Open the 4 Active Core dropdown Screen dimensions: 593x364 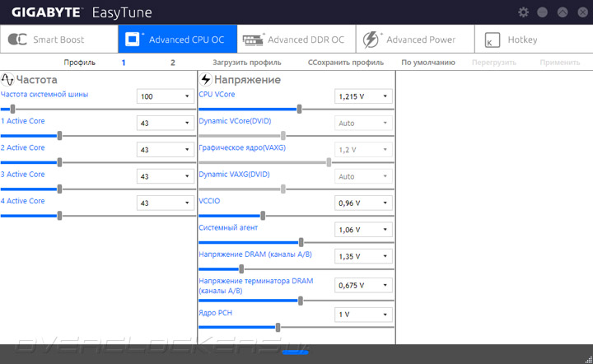165,203
